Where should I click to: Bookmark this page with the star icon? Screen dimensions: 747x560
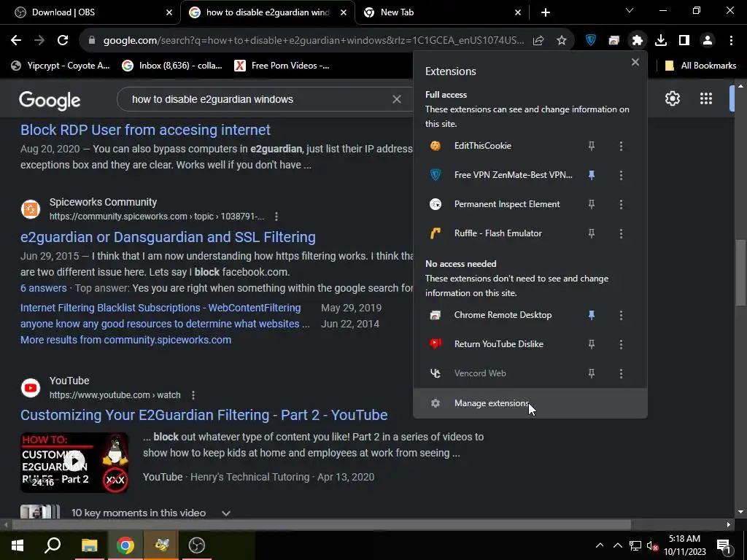pos(562,41)
